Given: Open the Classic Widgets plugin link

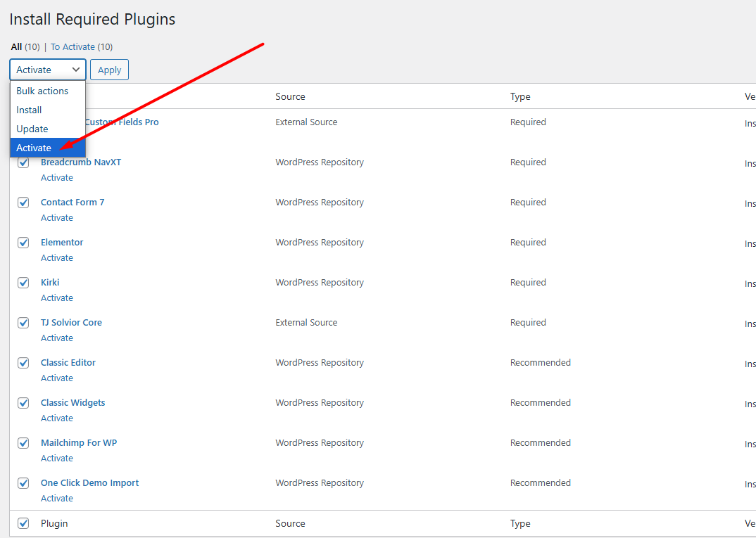Looking at the screenshot, I should (73, 402).
